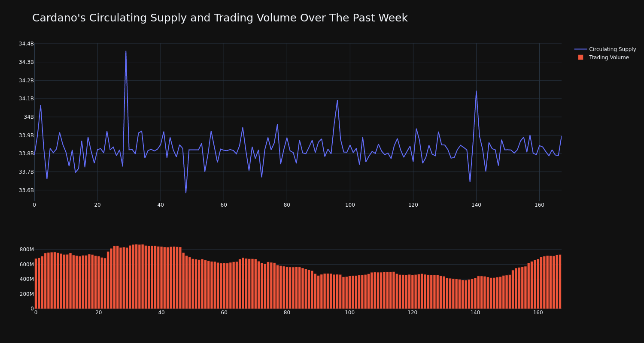Click the tallest supply spike near hour 29

[x=126, y=51]
